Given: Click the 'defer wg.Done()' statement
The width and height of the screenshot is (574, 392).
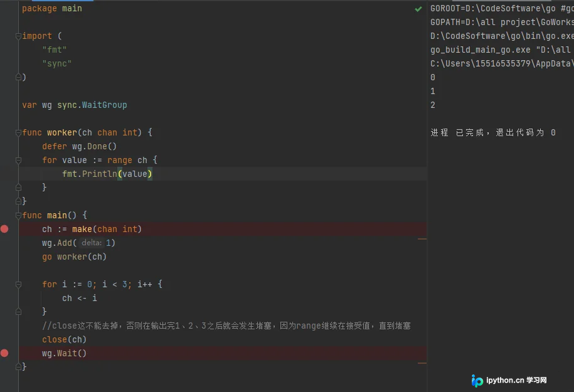Looking at the screenshot, I should pos(80,146).
